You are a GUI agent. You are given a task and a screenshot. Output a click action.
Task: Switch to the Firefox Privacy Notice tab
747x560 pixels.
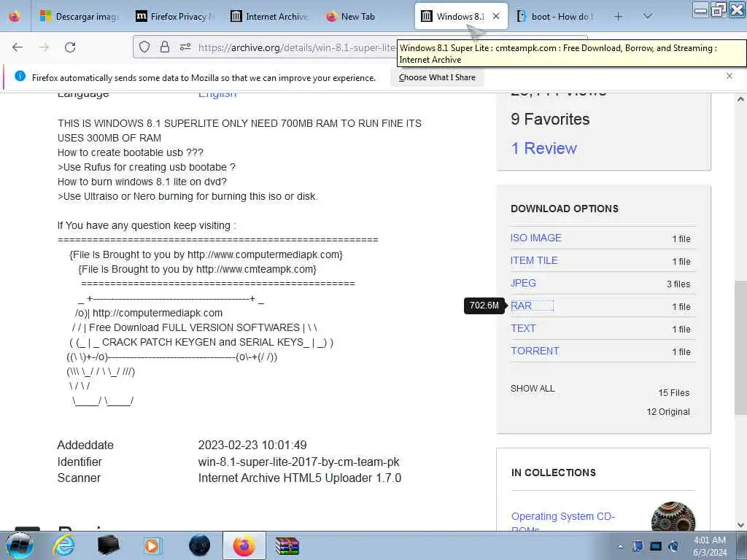coord(175,16)
